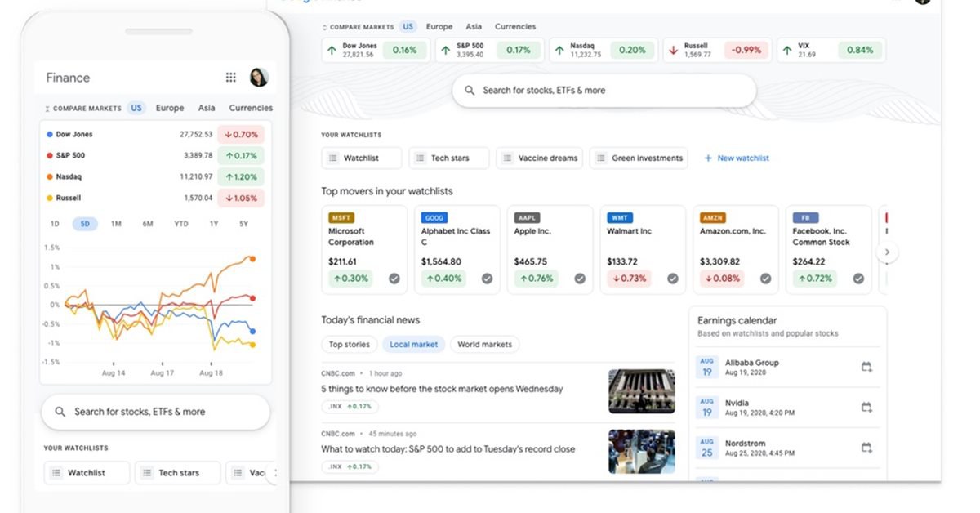This screenshot has height=513, width=980.
Task: Select Local market news filter
Action: pyautogui.click(x=413, y=345)
